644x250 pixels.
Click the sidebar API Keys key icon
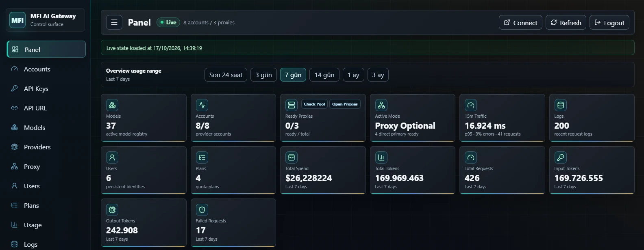coord(14,88)
